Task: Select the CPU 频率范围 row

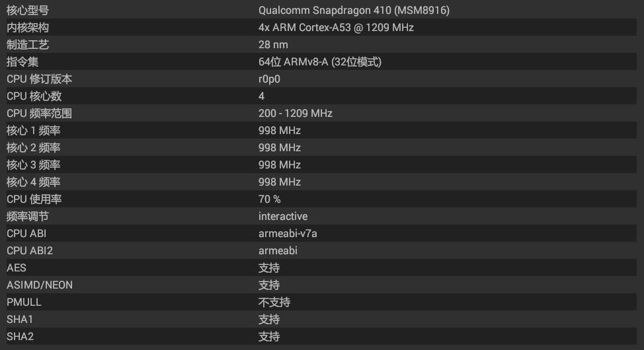Action: pos(322,114)
